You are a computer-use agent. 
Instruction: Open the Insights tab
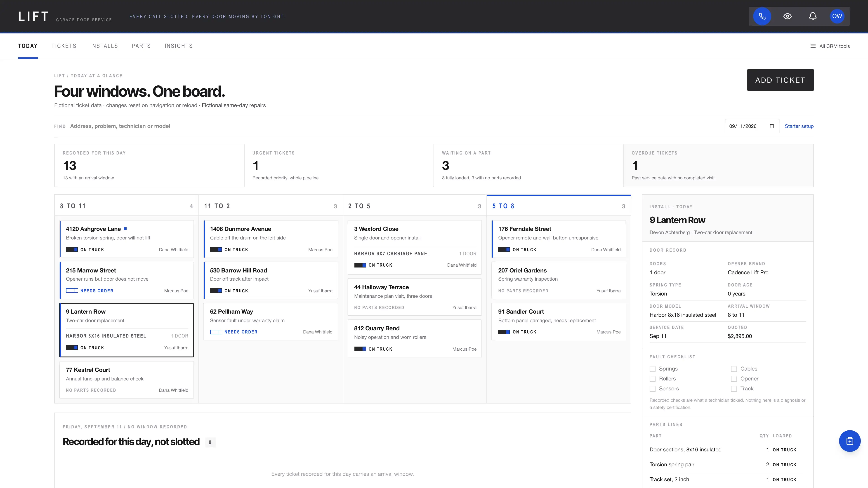(179, 46)
